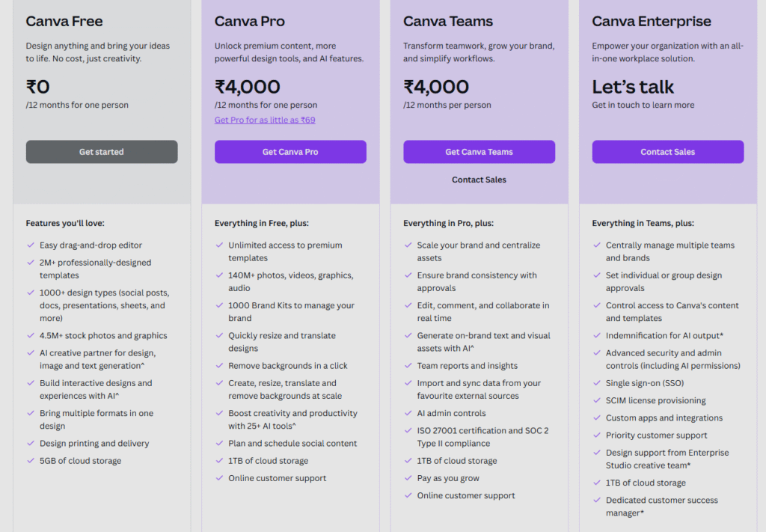Click the checkmark beside 'AI admin controls'
Screen dimensions: 766x532
[x=408, y=413]
